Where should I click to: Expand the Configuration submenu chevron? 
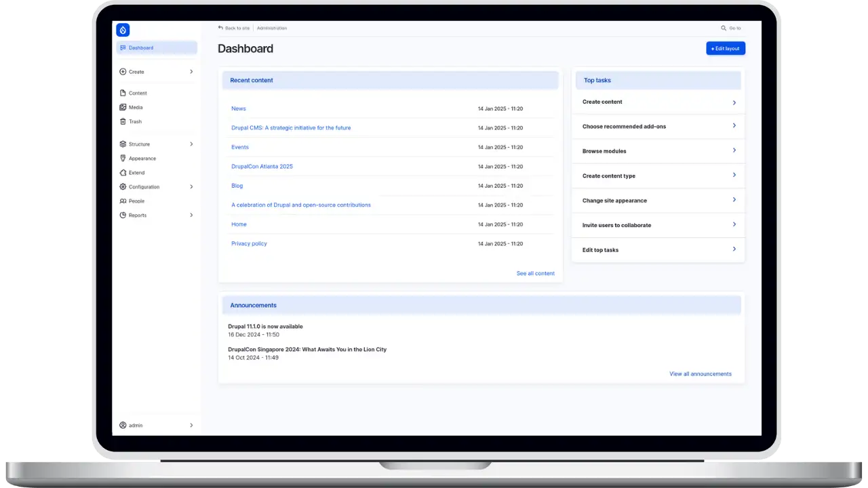point(191,187)
